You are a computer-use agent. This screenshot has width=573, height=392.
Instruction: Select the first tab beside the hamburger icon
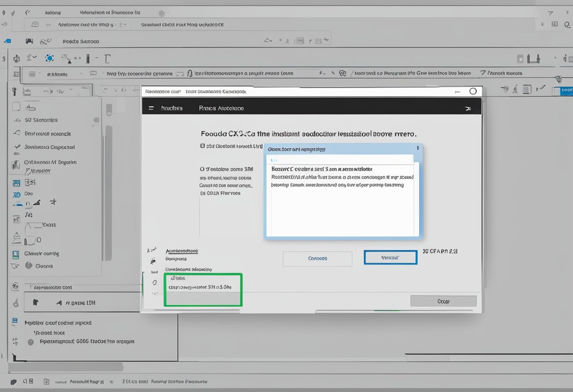pyautogui.click(x=172, y=108)
